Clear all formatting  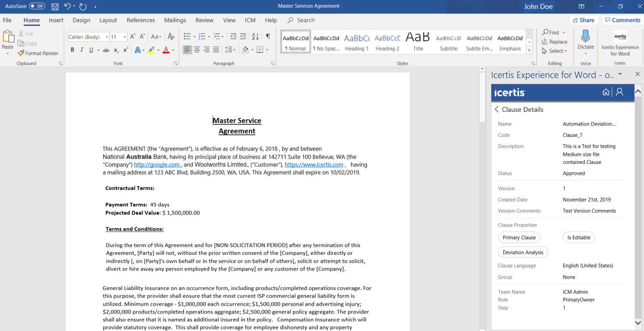click(x=171, y=37)
